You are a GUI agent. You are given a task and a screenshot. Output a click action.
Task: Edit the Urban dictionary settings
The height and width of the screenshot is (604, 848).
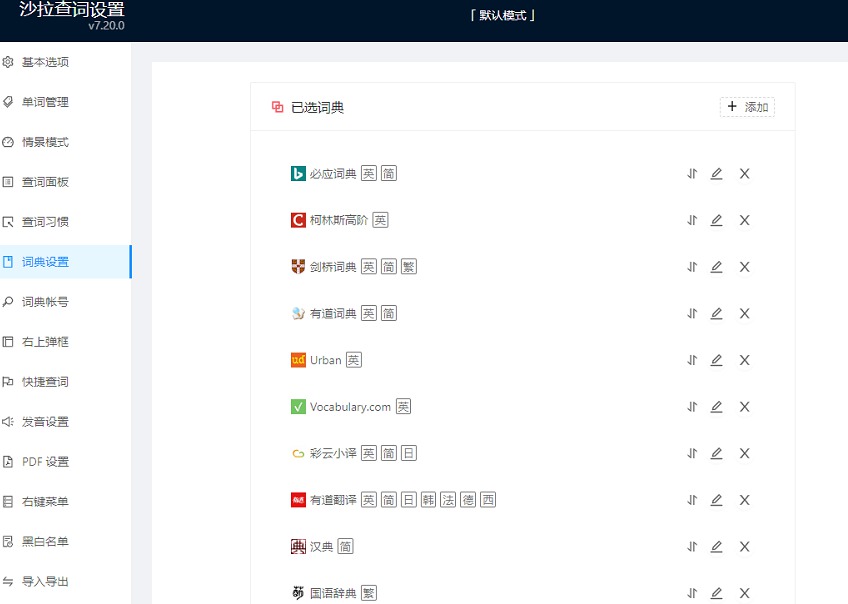coord(717,360)
